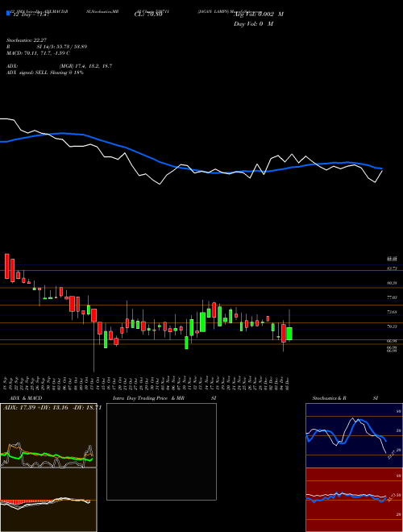The height and width of the screenshot is (532, 403).
Task: Click the 'ADX & MACD' panel title
Action: [24, 398]
